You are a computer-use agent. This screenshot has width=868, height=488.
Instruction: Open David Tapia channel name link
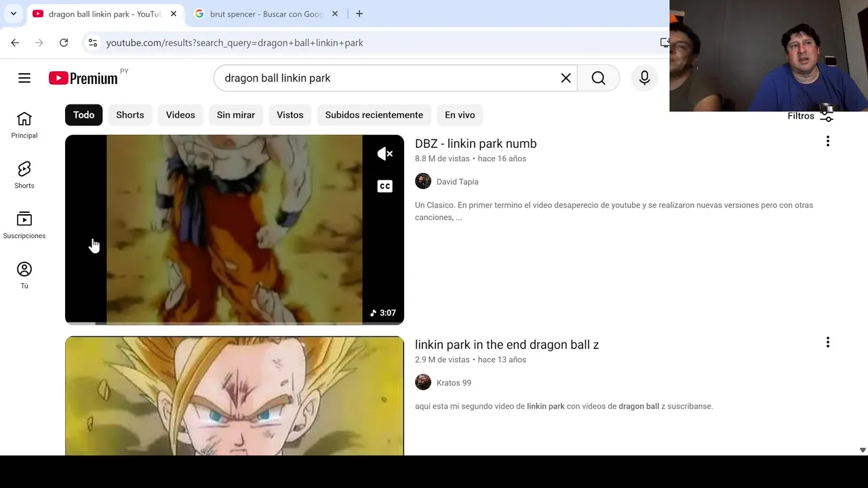tap(457, 182)
